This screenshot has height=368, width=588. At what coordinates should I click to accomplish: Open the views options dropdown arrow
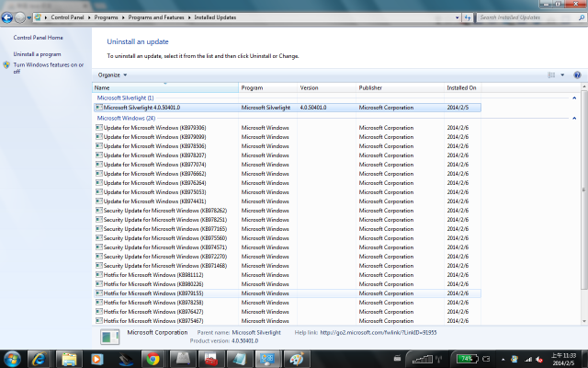pyautogui.click(x=562, y=75)
